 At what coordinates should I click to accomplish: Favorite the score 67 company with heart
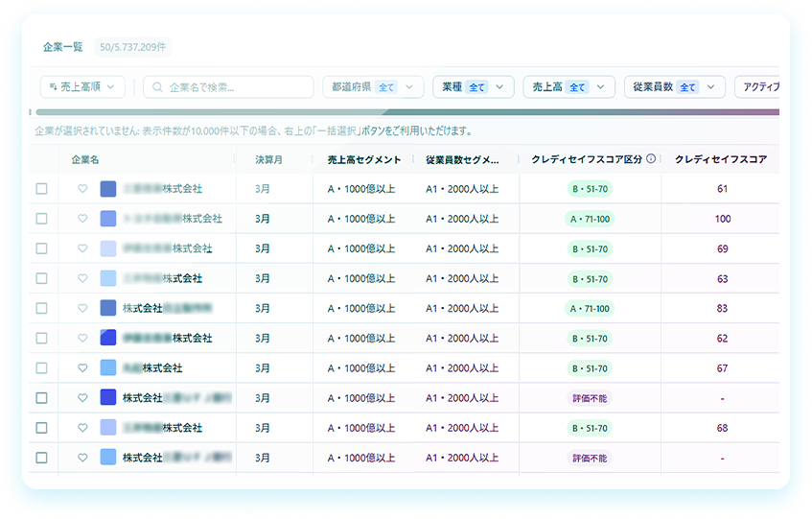pyautogui.click(x=82, y=367)
